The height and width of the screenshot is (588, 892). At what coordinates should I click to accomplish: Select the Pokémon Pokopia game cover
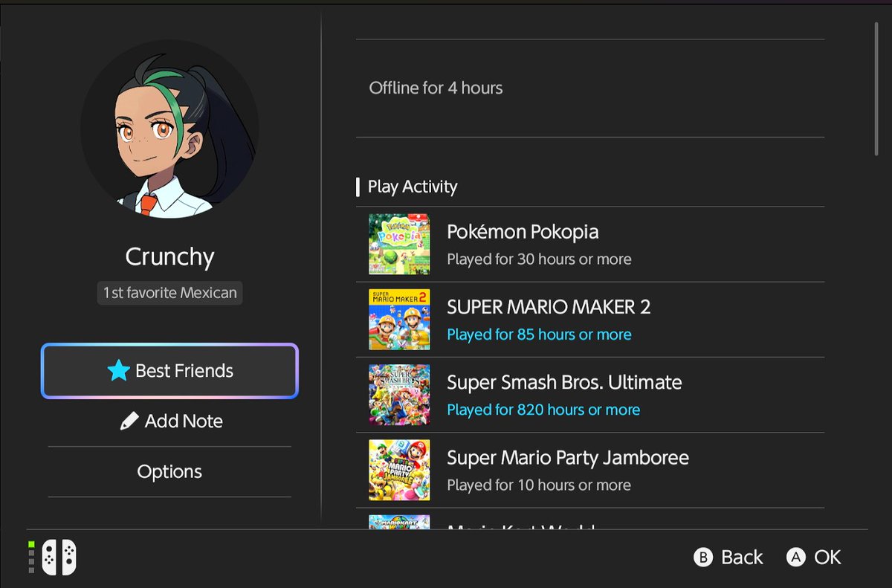(399, 244)
